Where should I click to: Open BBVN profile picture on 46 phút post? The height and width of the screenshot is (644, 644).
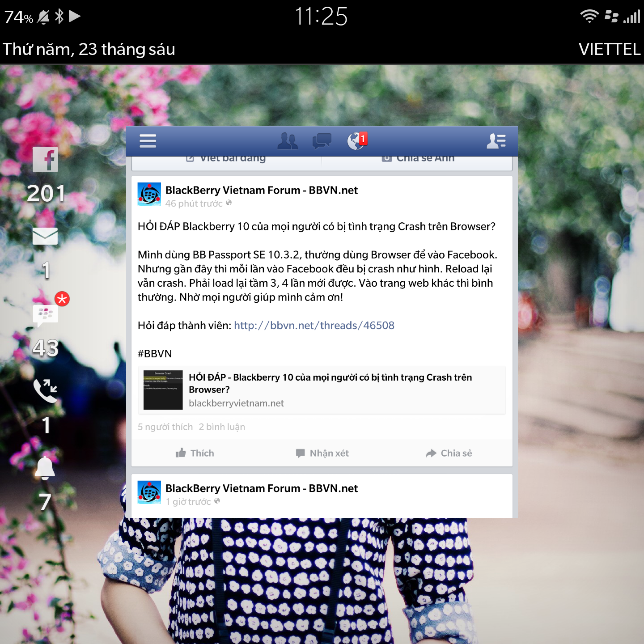149,194
